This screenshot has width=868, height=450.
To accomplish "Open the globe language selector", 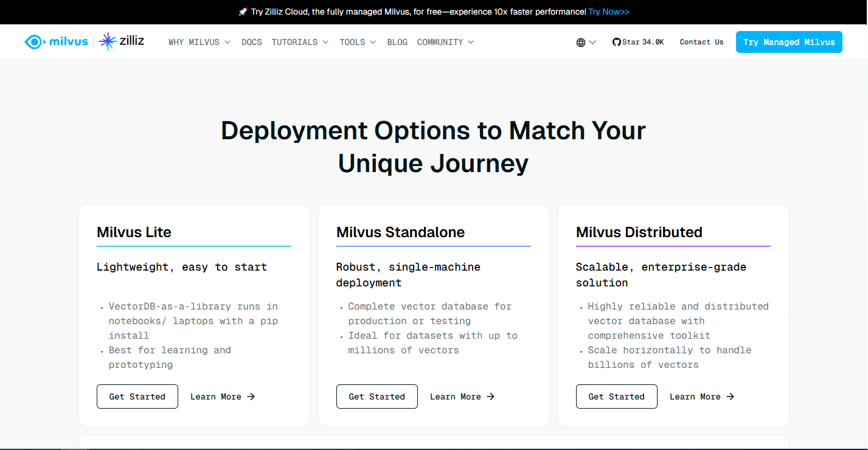I will click(x=581, y=43).
